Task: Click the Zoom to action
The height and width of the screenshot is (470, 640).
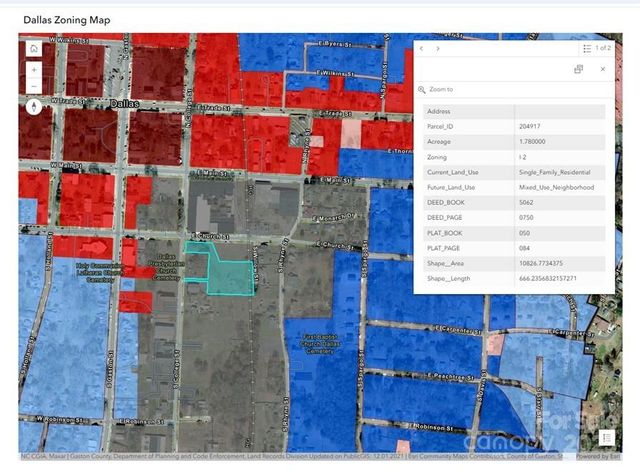Action: click(x=441, y=89)
